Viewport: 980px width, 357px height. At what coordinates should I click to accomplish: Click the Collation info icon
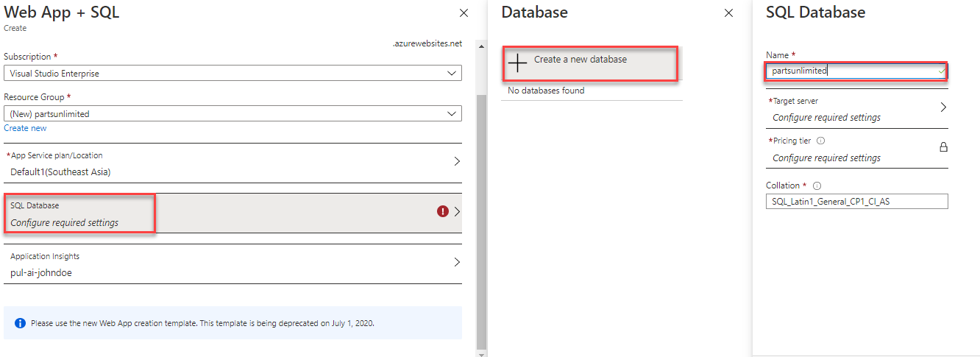point(817,186)
